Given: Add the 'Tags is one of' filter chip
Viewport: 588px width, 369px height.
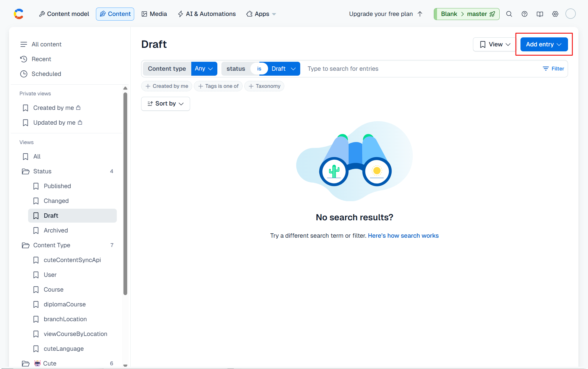Looking at the screenshot, I should click(218, 86).
